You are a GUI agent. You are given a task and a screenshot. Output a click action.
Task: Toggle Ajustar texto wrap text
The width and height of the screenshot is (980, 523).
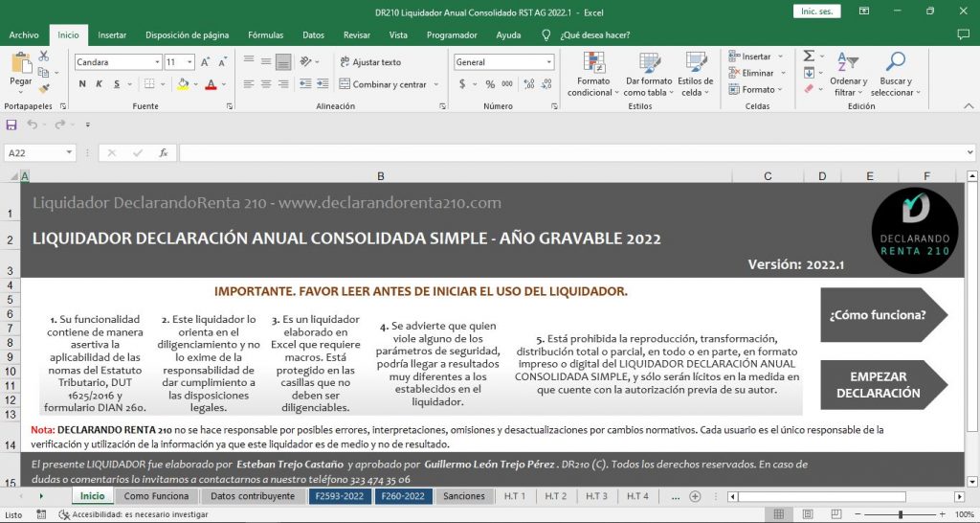[x=370, y=62]
